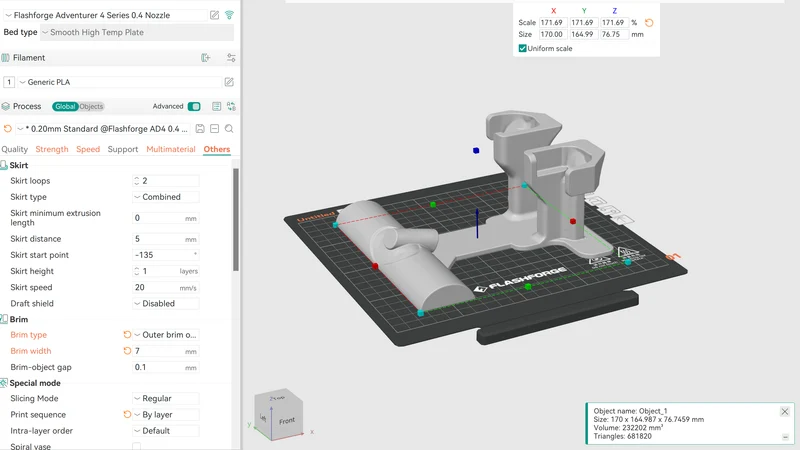The image size is (800, 450).
Task: Click the X scale percentage field
Action: tap(553, 23)
